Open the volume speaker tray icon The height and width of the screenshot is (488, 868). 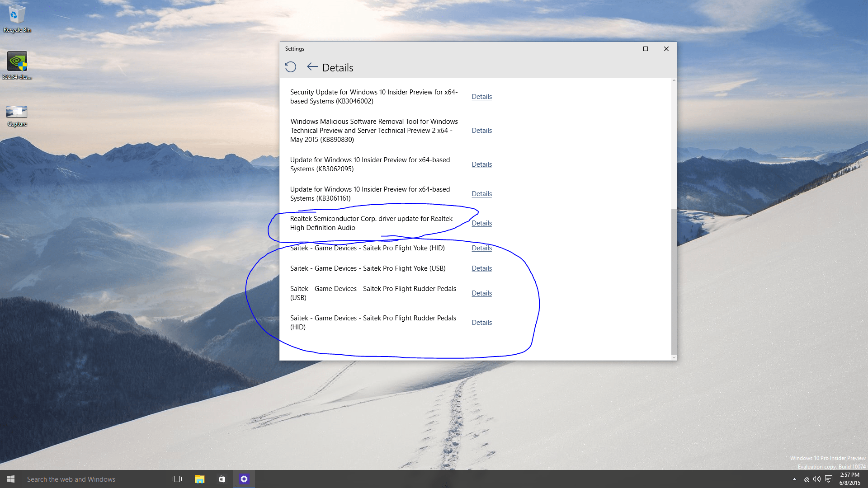817,479
